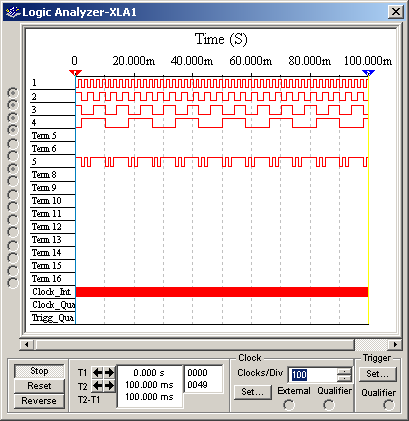Click the fourth input terminal circle
Viewport: 409px width, 421px height.
[x=13, y=129]
